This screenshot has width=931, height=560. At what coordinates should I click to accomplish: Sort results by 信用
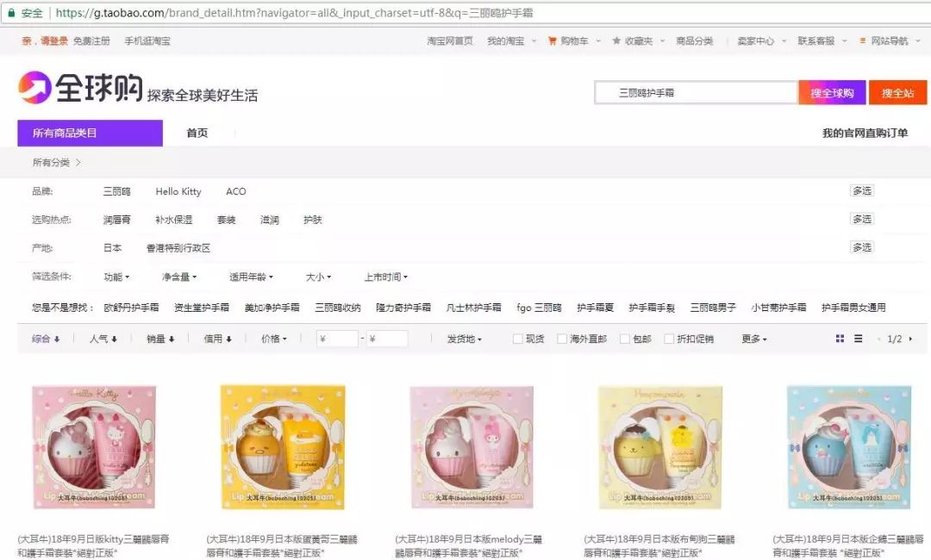pyautogui.click(x=217, y=339)
